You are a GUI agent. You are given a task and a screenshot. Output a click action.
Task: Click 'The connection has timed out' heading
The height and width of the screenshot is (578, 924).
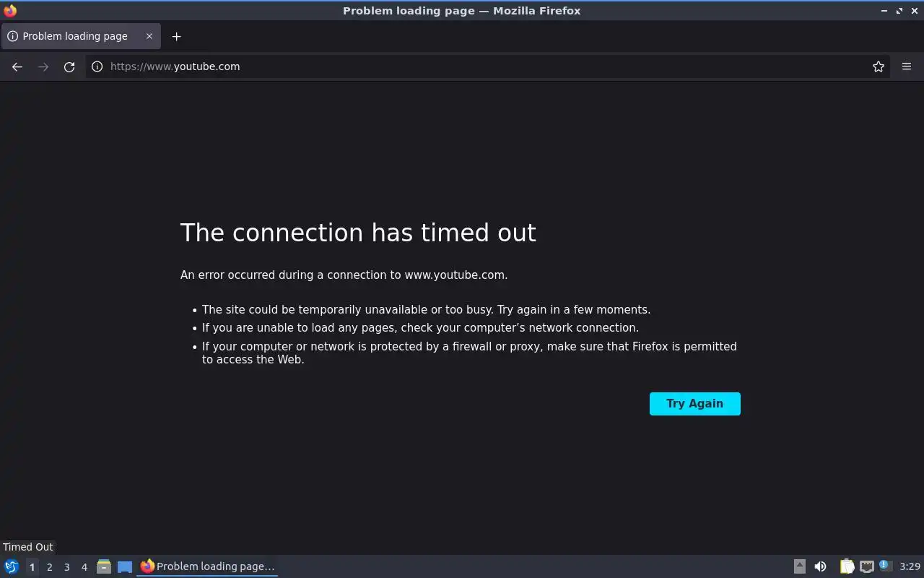[358, 233]
